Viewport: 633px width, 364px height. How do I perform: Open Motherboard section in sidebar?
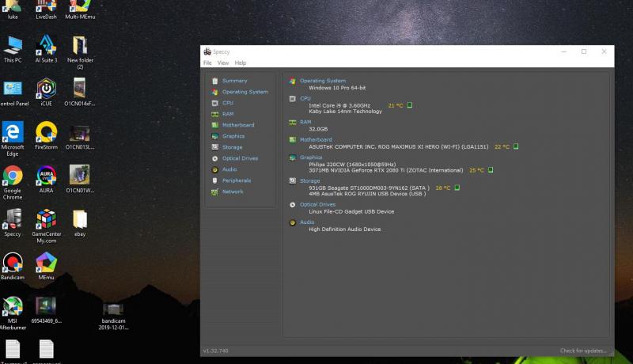pyautogui.click(x=237, y=125)
